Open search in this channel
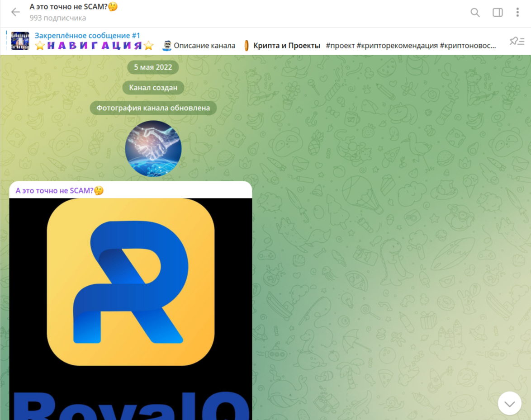 [x=475, y=13]
